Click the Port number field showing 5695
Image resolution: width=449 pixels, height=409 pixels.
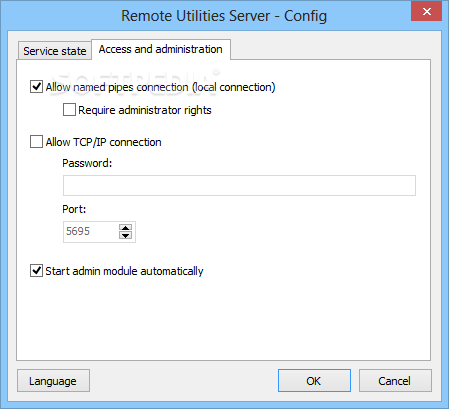[x=91, y=231]
